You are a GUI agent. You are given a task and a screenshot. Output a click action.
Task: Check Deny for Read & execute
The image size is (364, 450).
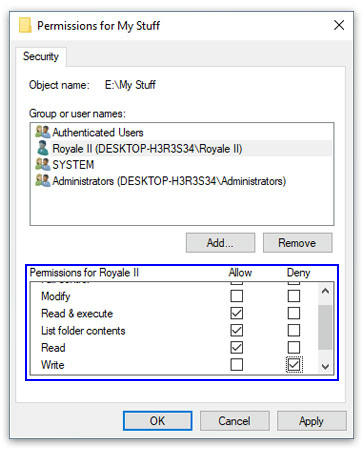click(294, 313)
